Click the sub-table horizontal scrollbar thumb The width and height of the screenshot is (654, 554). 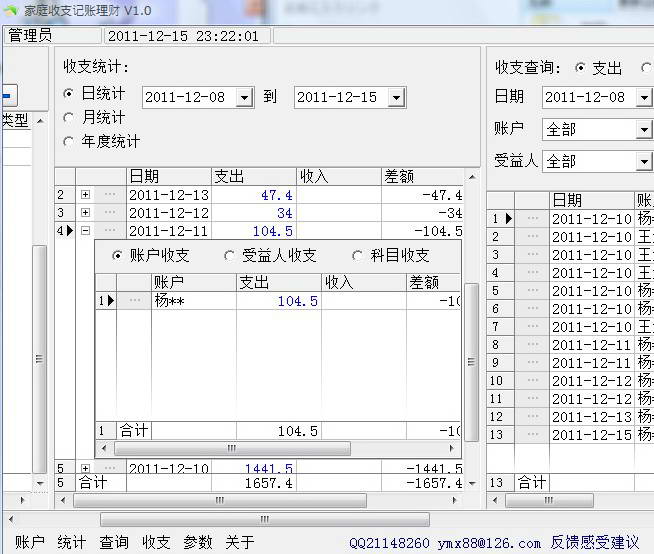[232, 448]
